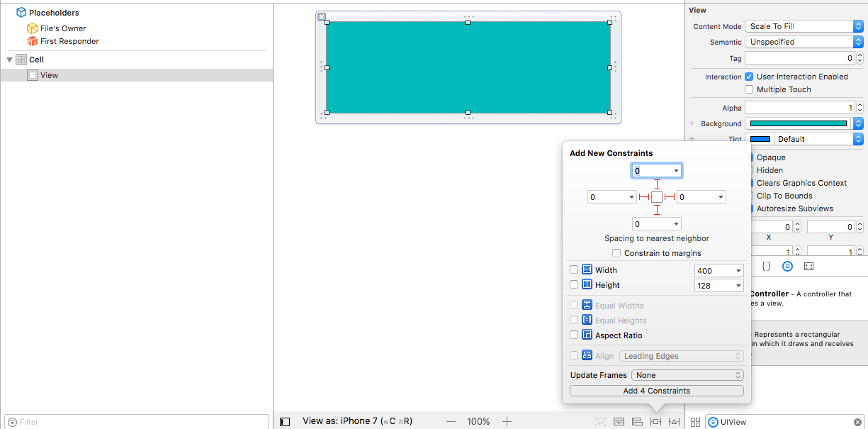Add variation with plus beside Background
Screen dimensions: 868x429
click(692, 123)
